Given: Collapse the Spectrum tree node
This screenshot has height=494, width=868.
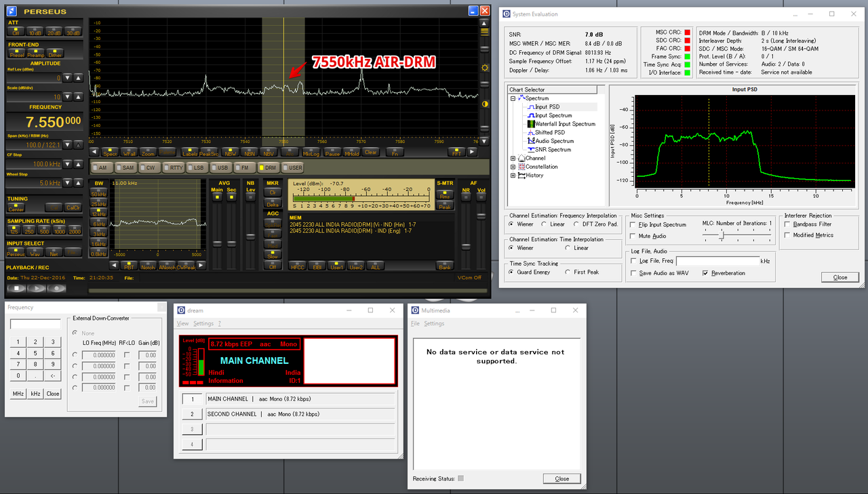Looking at the screenshot, I should tap(513, 99).
